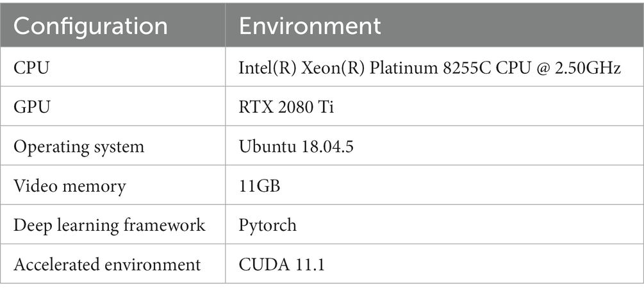Click the Configuration column header
Viewport: 644px width, 295px height.
click(x=90, y=26)
